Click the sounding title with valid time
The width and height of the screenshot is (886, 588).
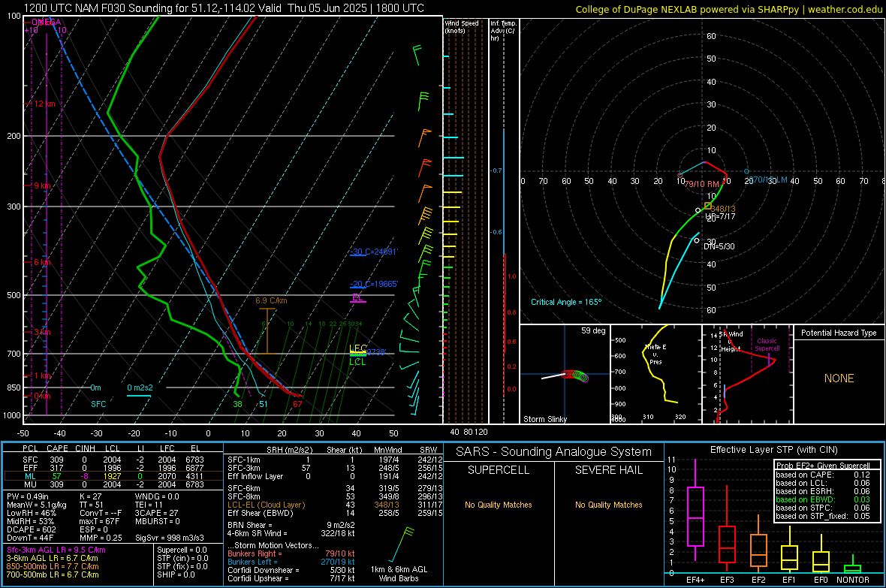tap(224, 8)
